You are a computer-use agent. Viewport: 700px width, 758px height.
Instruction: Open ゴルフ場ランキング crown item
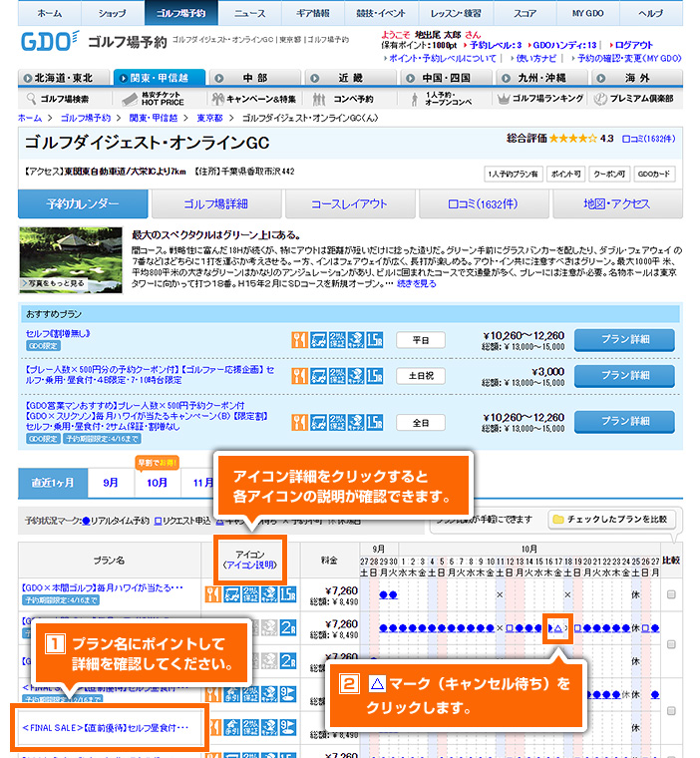pos(540,99)
